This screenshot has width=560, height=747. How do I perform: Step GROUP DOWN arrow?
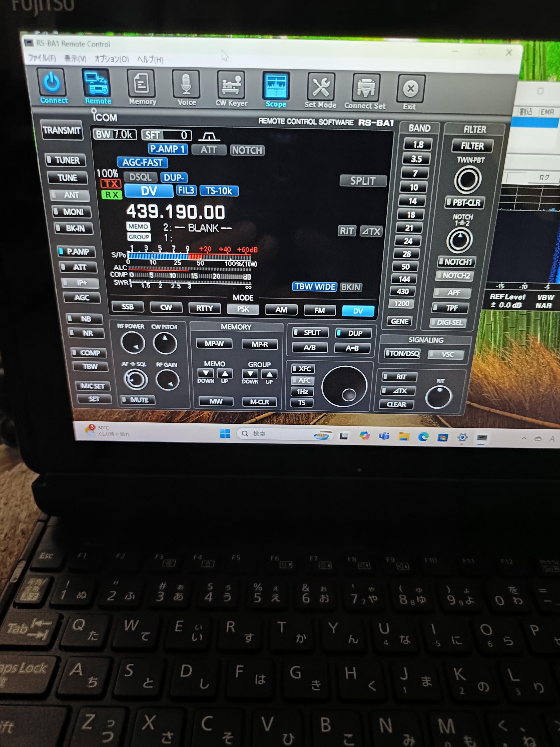pyautogui.click(x=250, y=374)
